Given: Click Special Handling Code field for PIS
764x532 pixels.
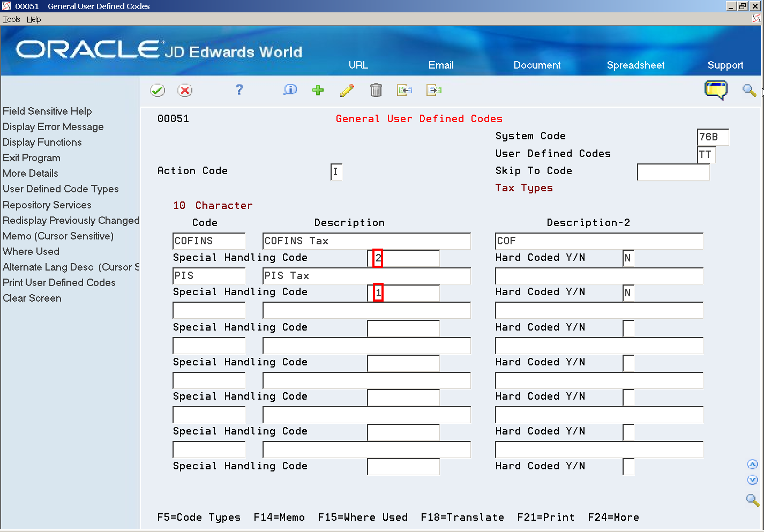Looking at the screenshot, I should pos(403,293).
